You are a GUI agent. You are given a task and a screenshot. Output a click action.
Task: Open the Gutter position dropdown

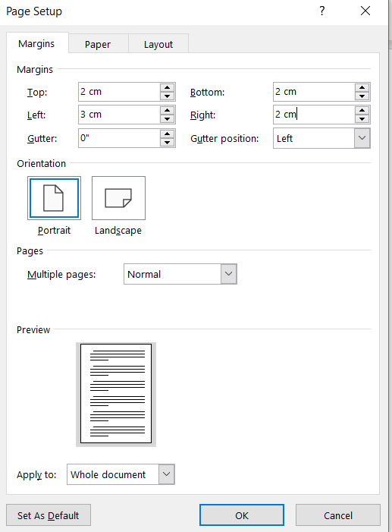(362, 138)
